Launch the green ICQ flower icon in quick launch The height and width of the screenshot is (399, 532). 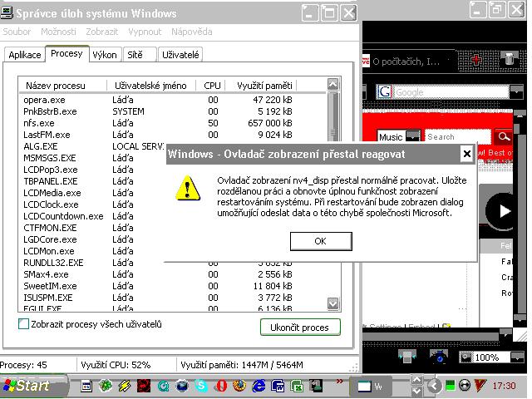point(106,386)
